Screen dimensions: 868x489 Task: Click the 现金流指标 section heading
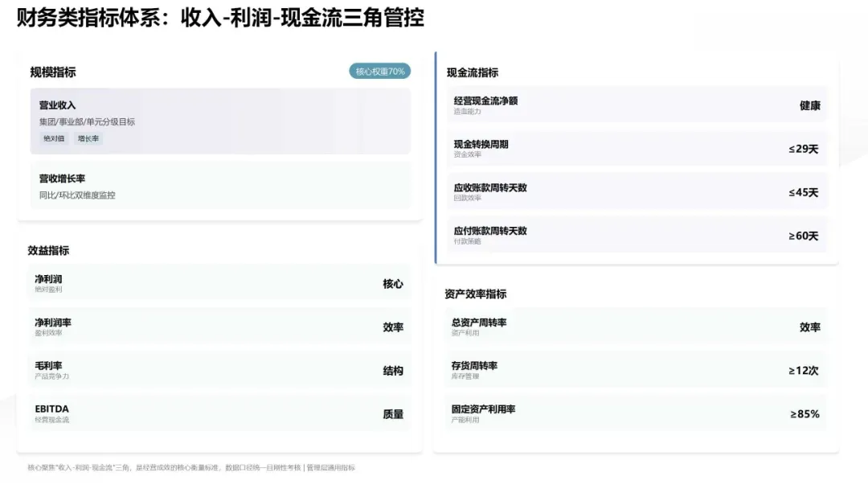coord(473,72)
